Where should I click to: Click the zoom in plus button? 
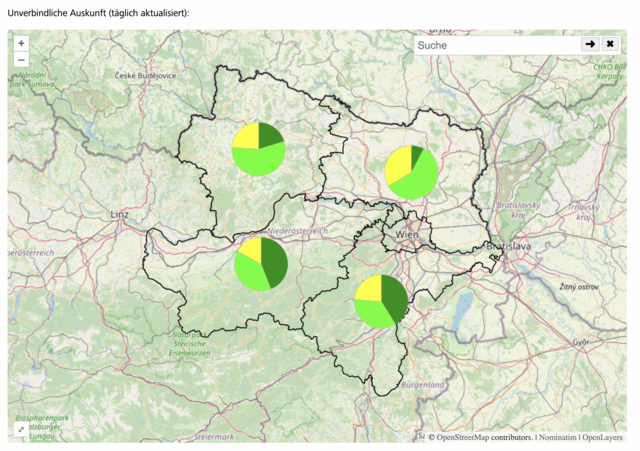coord(21,44)
